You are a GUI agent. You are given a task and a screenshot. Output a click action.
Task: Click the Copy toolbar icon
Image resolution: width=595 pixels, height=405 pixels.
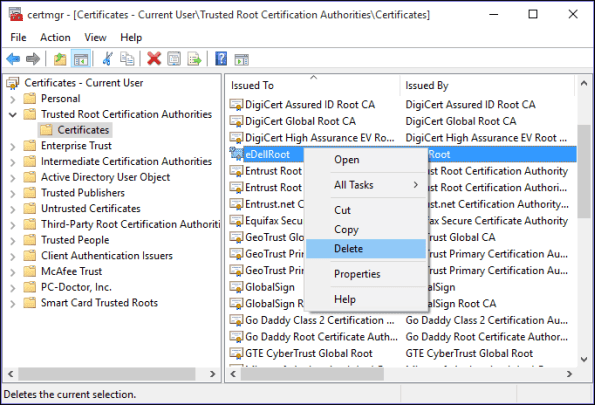point(127,59)
